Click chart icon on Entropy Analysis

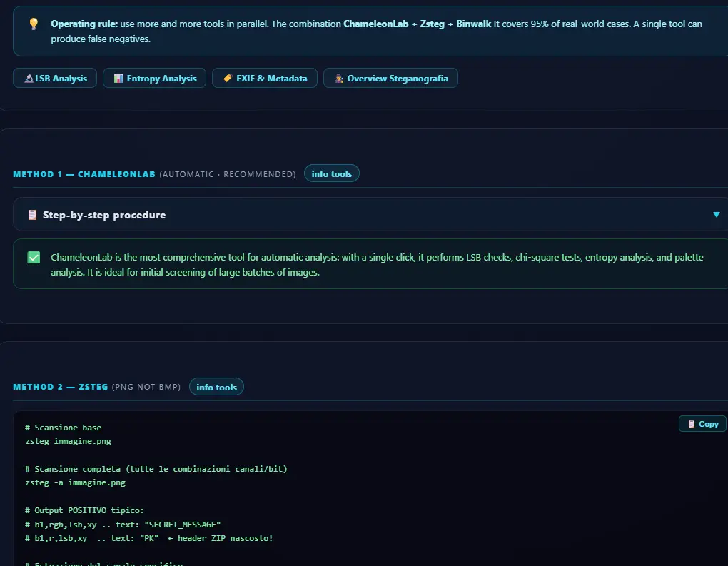118,78
